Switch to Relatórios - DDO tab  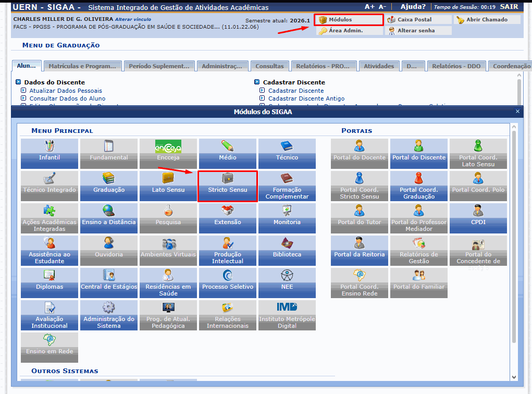[x=456, y=66]
